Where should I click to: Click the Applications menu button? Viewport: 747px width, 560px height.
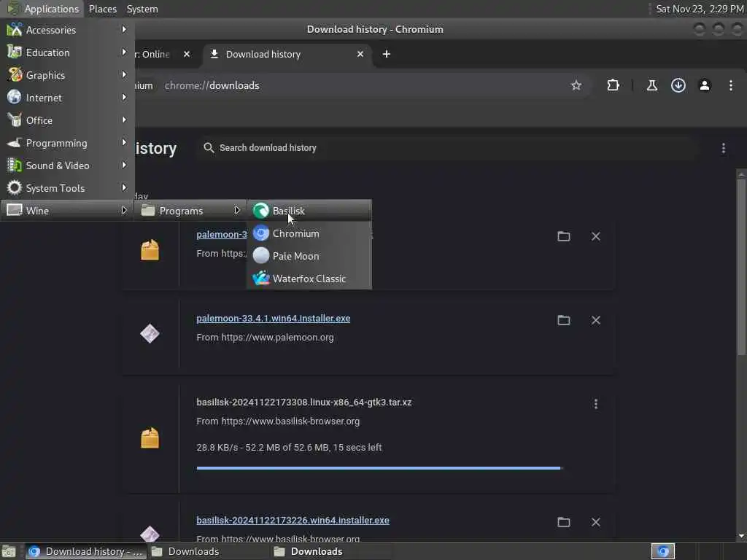pyautogui.click(x=43, y=9)
